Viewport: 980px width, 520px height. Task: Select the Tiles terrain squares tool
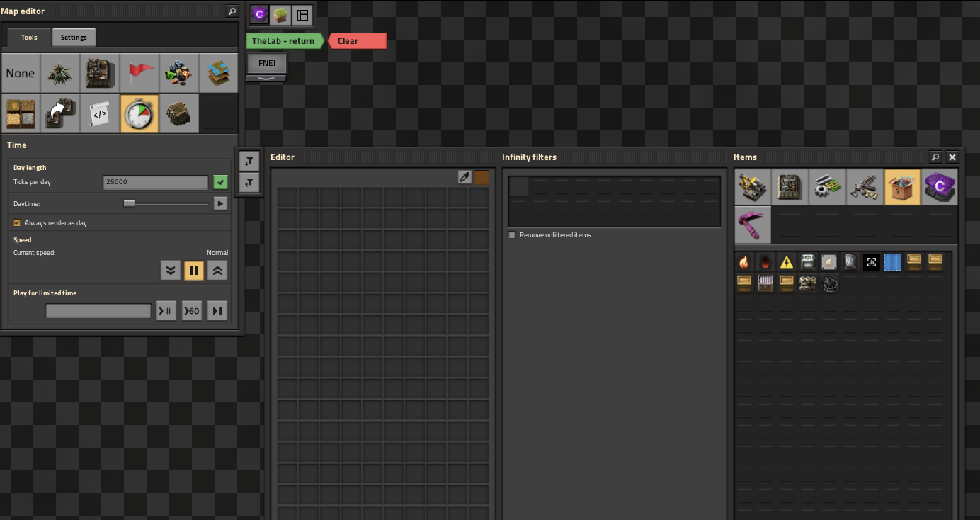21,113
